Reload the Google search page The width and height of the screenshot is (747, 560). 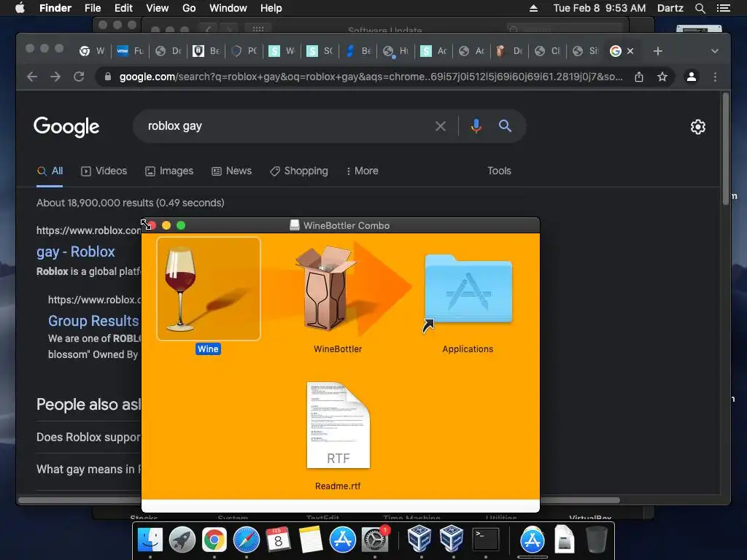pos(79,77)
